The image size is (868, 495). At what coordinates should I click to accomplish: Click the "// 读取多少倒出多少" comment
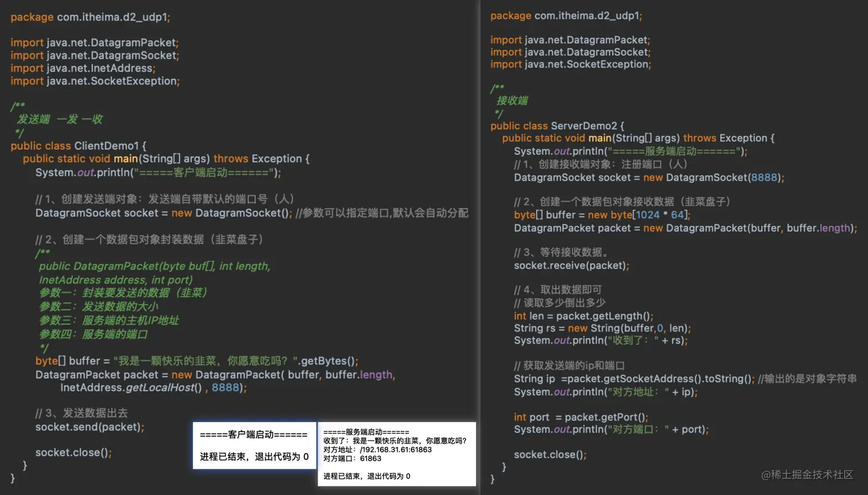[x=560, y=303]
